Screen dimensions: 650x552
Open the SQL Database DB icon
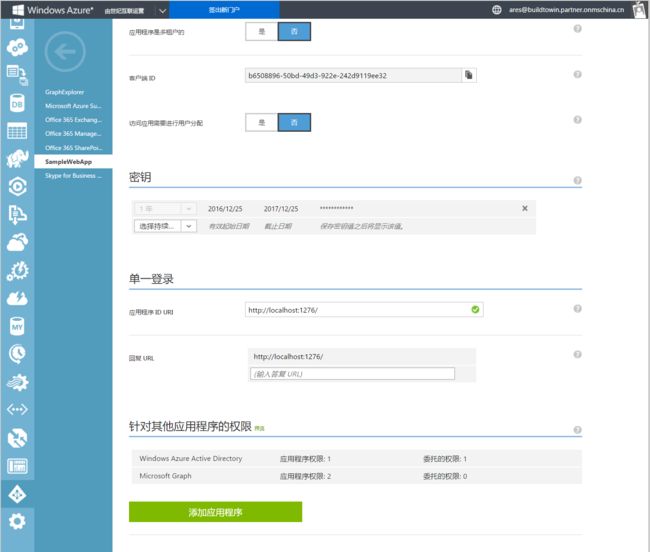[17, 103]
